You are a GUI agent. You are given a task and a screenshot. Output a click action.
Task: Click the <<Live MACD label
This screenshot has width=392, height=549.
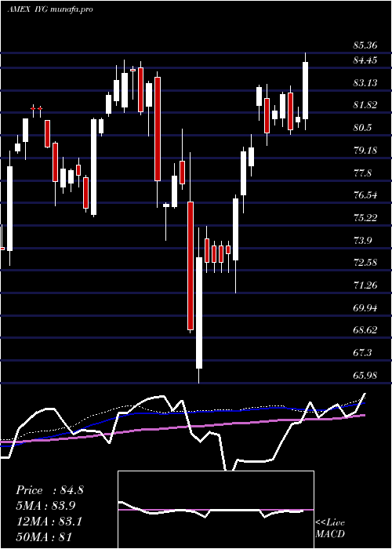(330, 529)
